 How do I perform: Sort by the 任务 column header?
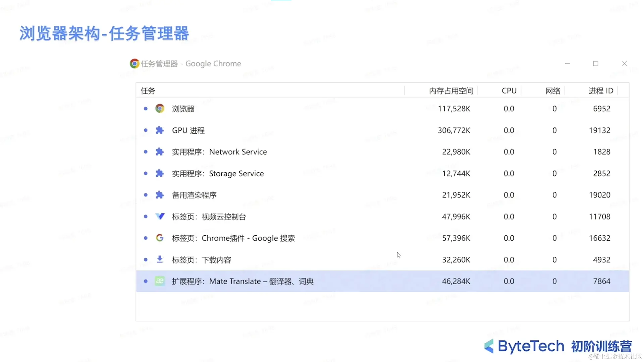148,91
